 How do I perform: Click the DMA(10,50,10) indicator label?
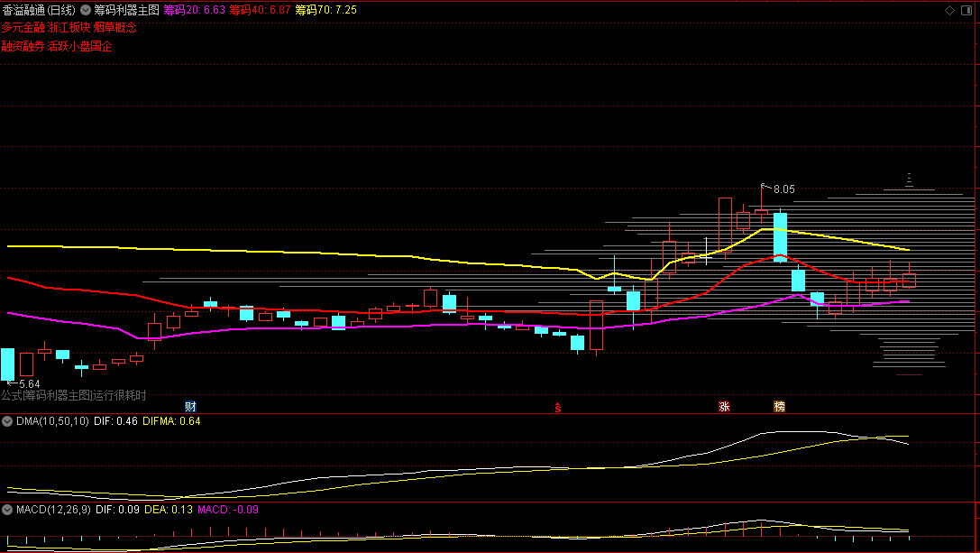coord(52,421)
